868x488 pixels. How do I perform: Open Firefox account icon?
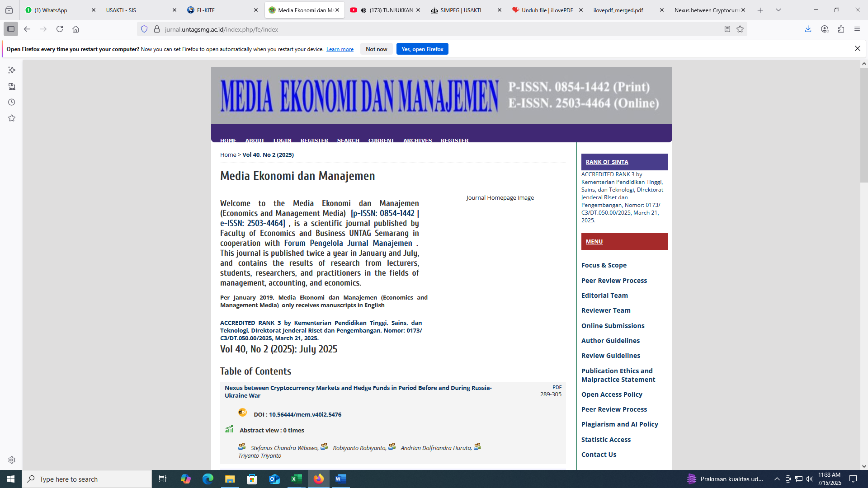825,29
